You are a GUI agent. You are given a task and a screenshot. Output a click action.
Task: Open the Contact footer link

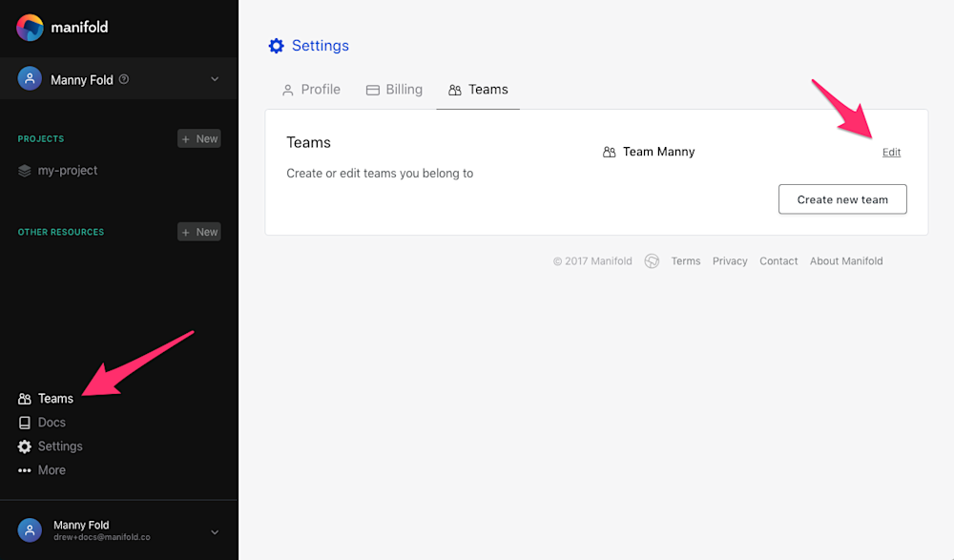coord(778,261)
